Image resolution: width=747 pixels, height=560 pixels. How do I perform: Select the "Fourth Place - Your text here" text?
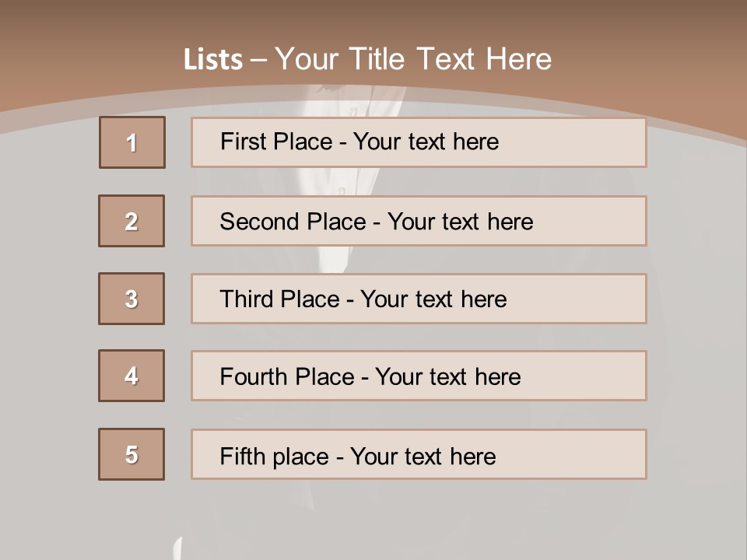point(370,377)
